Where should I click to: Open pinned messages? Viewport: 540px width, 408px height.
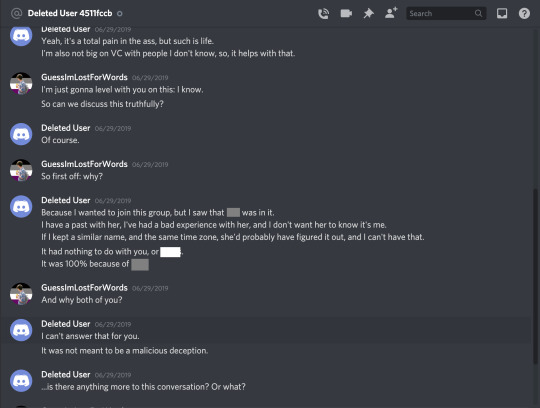pos(368,13)
